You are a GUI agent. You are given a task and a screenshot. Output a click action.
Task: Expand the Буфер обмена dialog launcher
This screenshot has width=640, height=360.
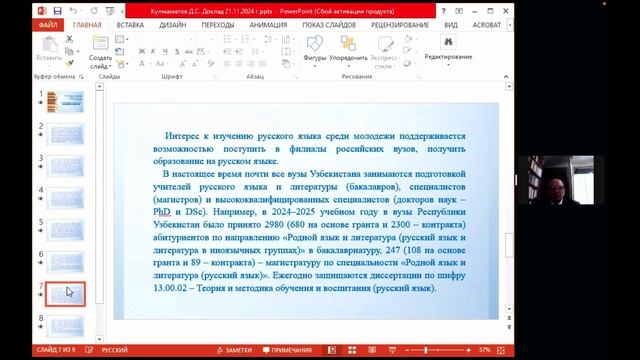(x=81, y=77)
